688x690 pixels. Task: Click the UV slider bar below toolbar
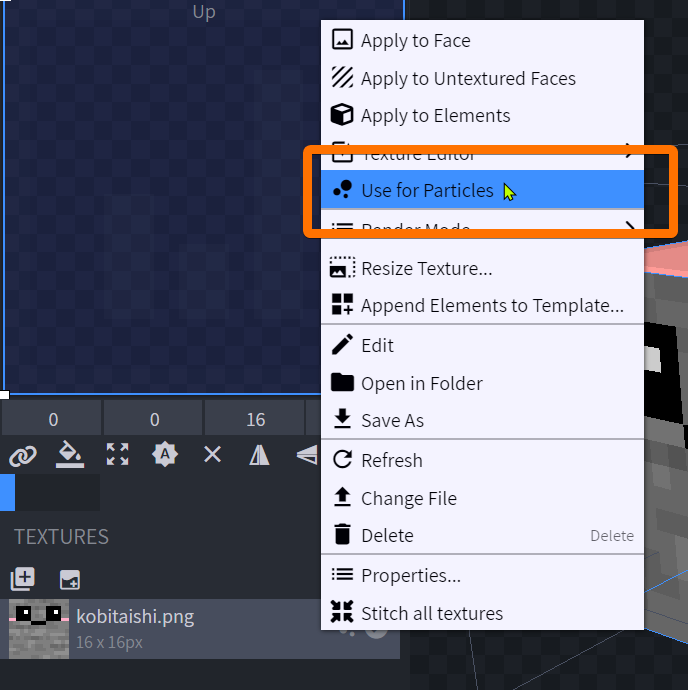[50, 493]
